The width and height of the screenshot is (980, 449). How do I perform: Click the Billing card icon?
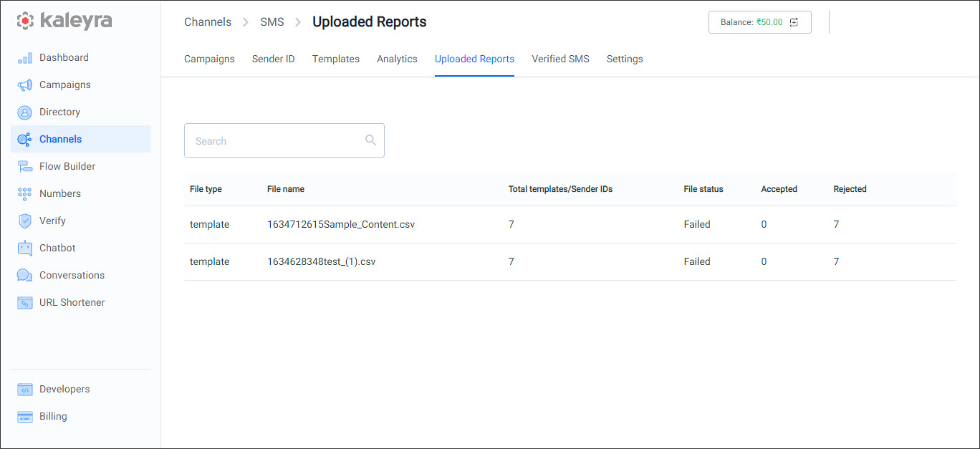pyautogui.click(x=25, y=417)
